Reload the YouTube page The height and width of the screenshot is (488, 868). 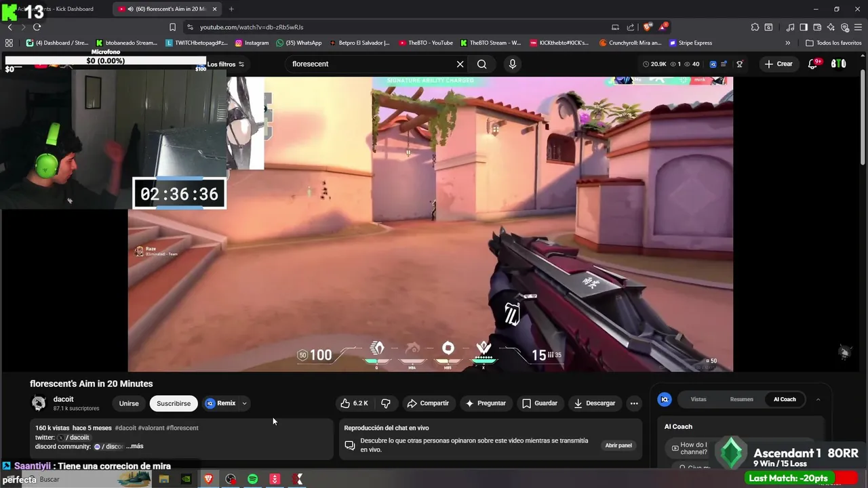(37, 27)
